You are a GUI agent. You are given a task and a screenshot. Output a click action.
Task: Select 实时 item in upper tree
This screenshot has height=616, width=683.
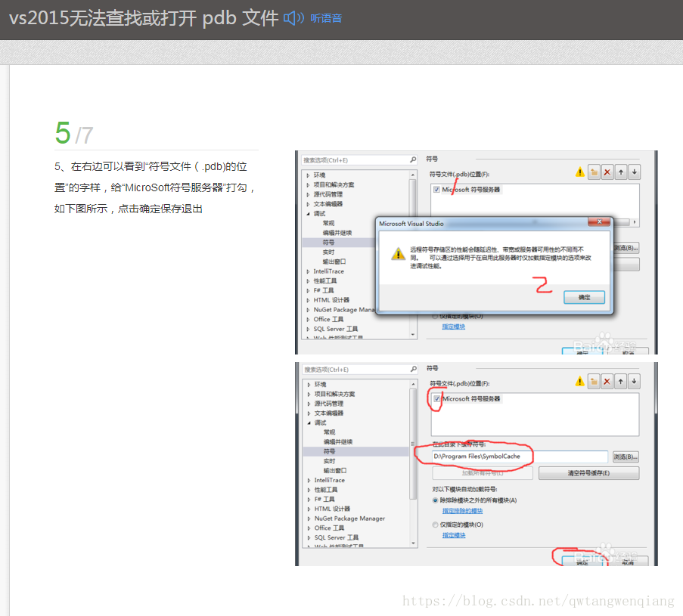click(x=328, y=252)
